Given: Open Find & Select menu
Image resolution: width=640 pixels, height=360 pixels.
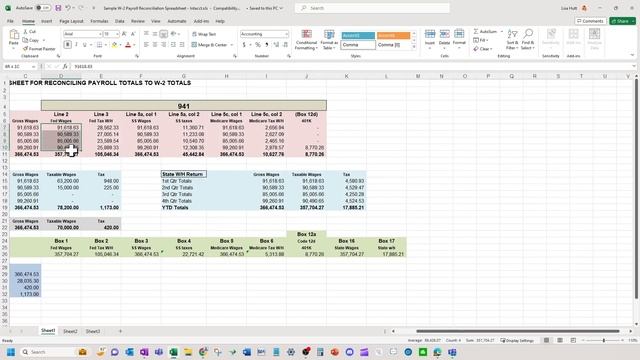Looking at the screenshot, I should pos(528,40).
